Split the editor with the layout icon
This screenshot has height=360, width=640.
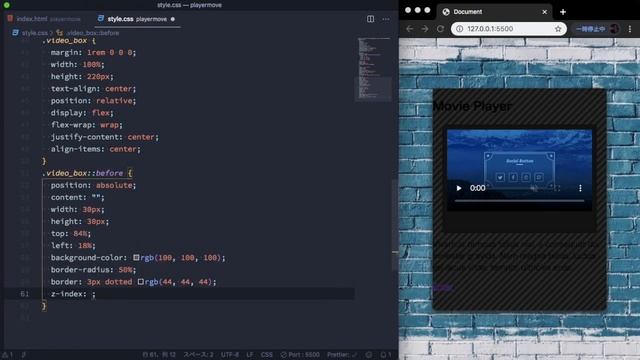370,19
